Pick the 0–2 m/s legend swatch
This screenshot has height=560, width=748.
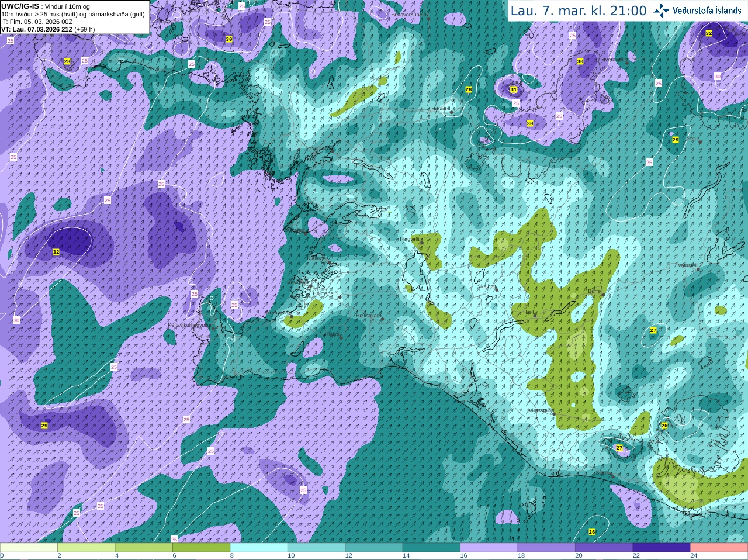point(29,548)
